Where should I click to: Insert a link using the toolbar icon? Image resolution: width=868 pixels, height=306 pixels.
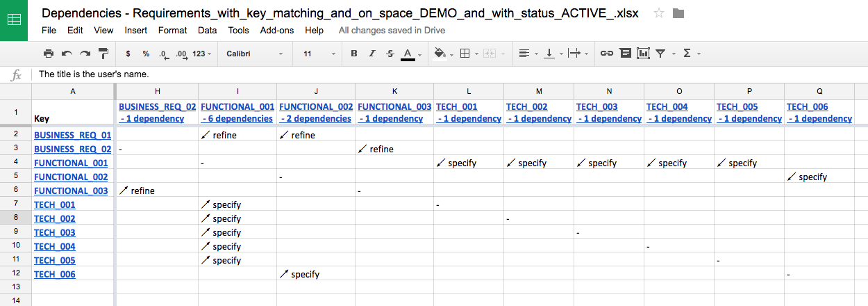(606, 54)
